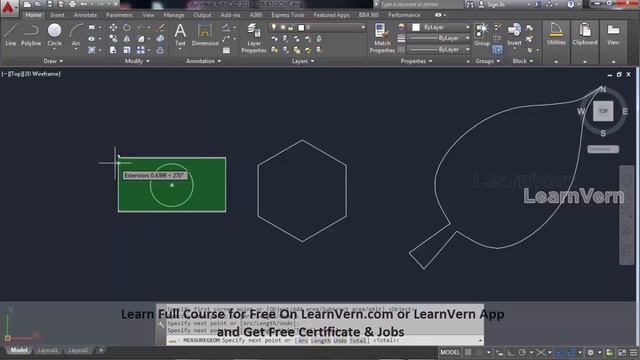Click Match Properties tool
Viewport: 640px width, 360px height.
coord(382,38)
